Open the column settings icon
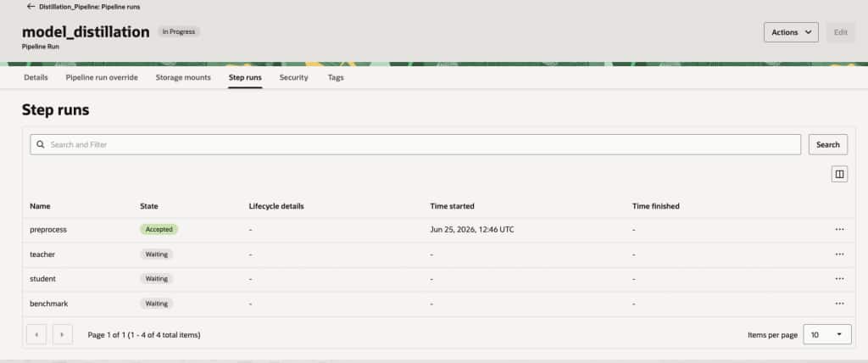Screen dimensions: 868x363 point(839,174)
